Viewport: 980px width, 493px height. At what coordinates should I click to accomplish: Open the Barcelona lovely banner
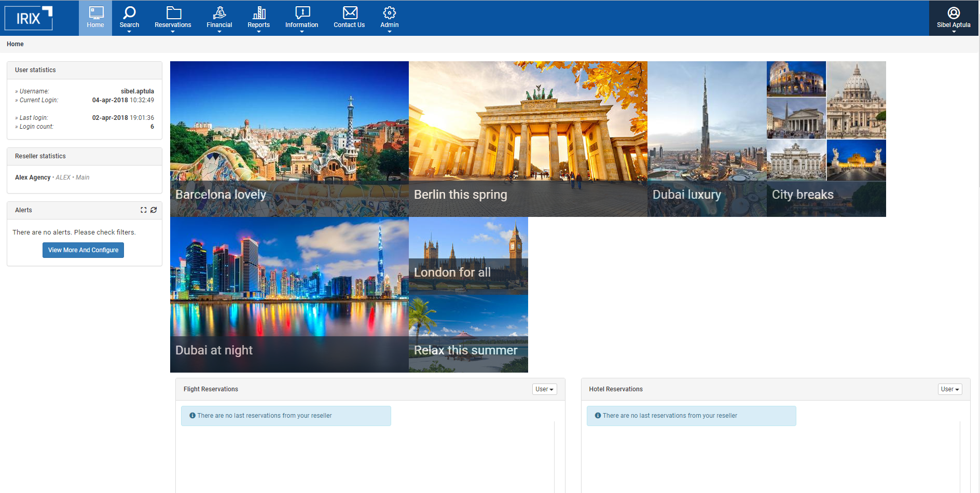(289, 139)
